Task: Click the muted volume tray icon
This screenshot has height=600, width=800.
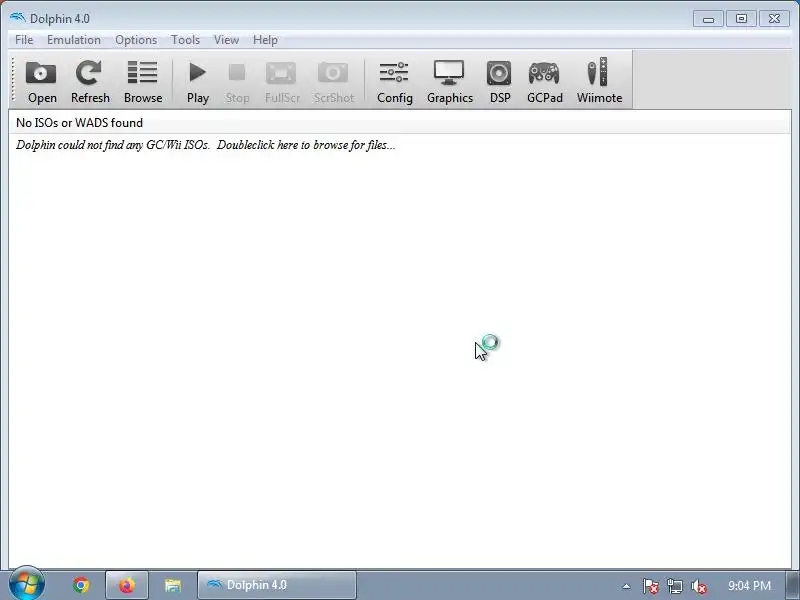Action: tap(698, 586)
